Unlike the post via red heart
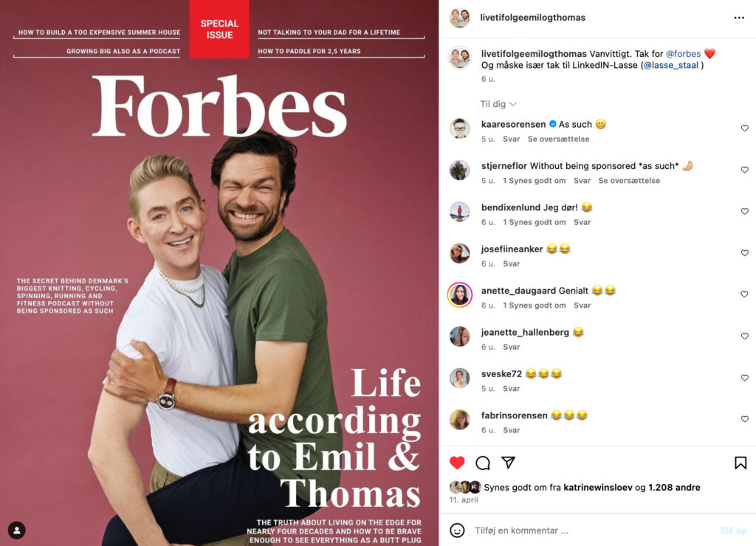The width and height of the screenshot is (756, 546). coord(457,463)
